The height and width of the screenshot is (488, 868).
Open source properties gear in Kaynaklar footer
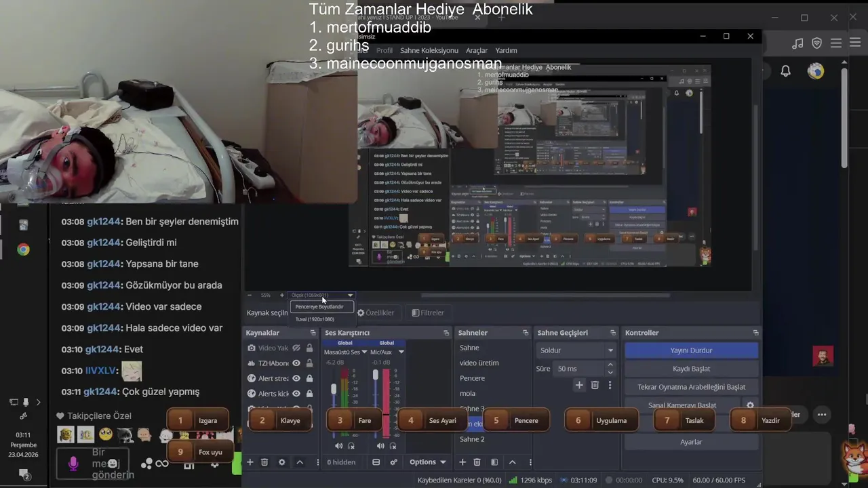click(x=282, y=462)
